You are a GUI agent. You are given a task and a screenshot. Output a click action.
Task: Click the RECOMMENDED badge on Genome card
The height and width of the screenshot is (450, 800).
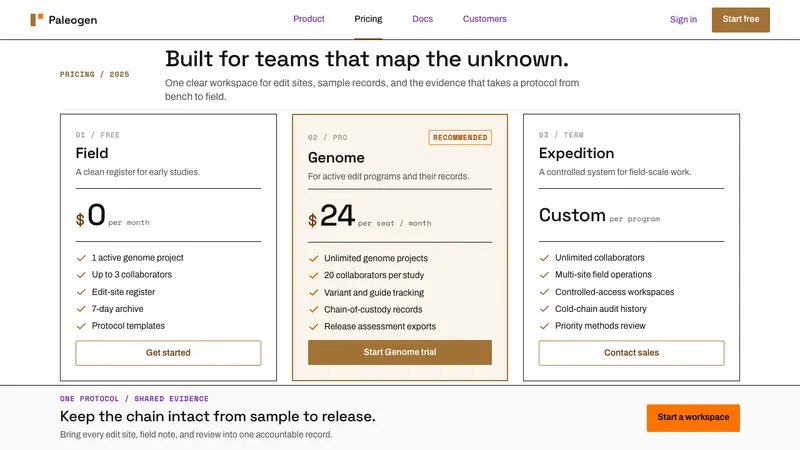click(460, 137)
